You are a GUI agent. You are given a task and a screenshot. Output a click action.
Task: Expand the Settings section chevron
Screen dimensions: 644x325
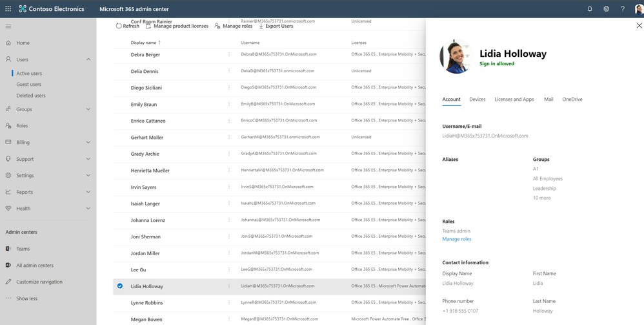point(88,175)
